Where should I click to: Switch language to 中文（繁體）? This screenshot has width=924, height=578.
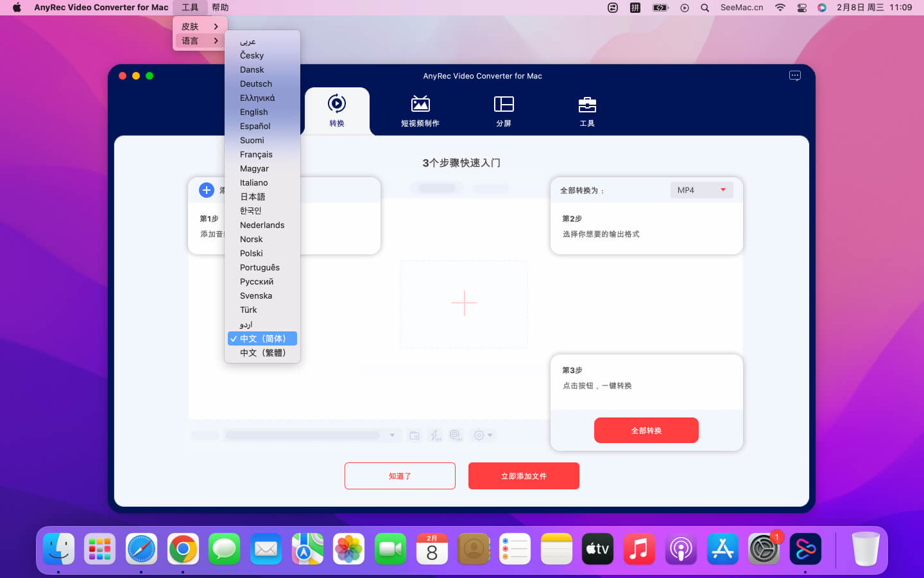(x=262, y=353)
